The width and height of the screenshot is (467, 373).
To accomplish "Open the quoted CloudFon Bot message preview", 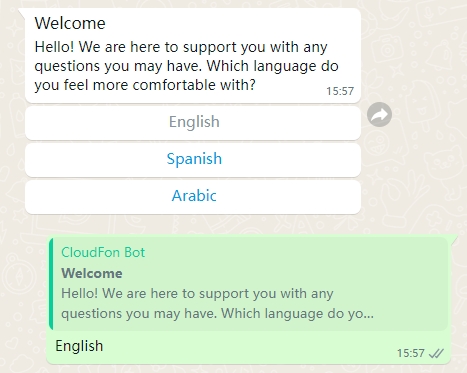I will coord(248,284).
